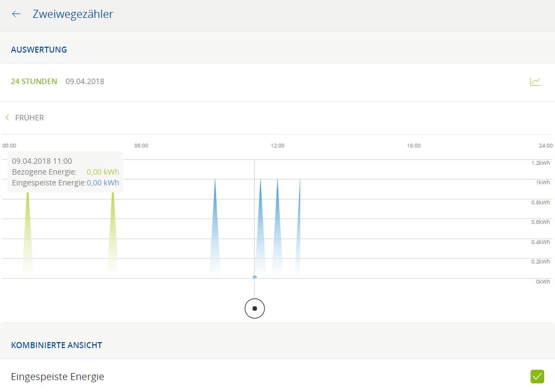
Task: Click the rightmost blue peak near 13:00
Action: (x=299, y=233)
